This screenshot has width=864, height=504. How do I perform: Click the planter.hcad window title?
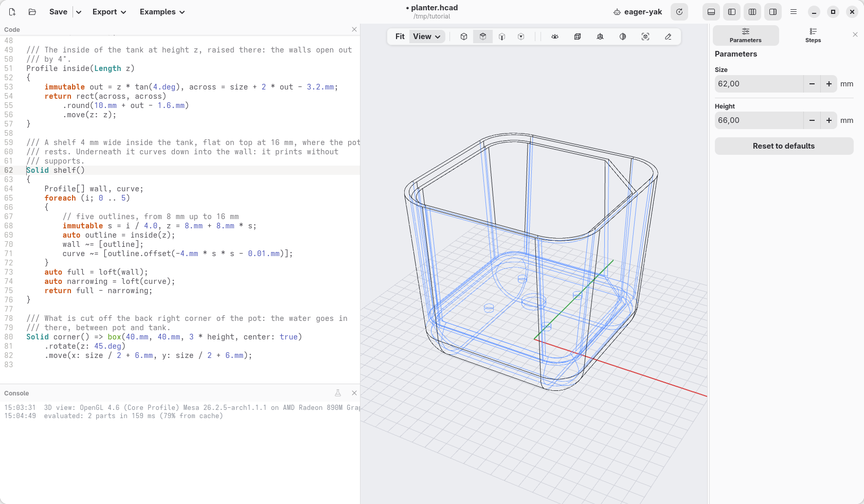pos(432,8)
